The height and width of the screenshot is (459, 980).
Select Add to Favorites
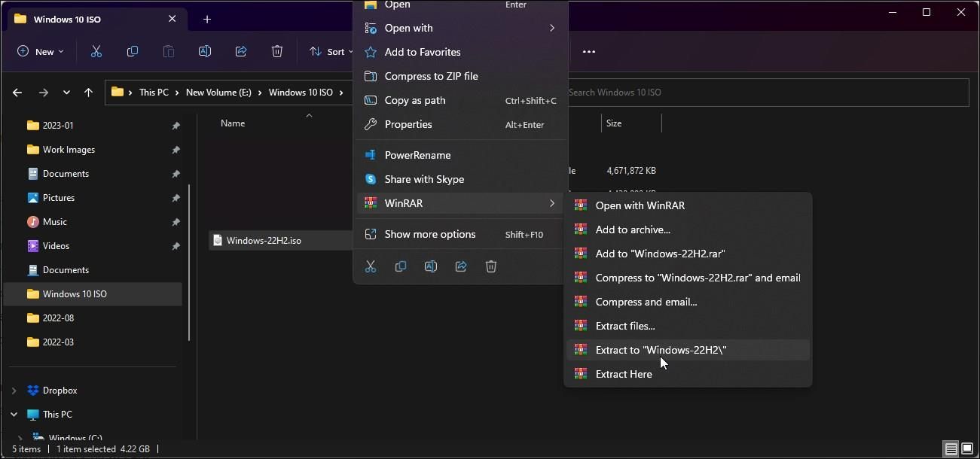pyautogui.click(x=460, y=52)
